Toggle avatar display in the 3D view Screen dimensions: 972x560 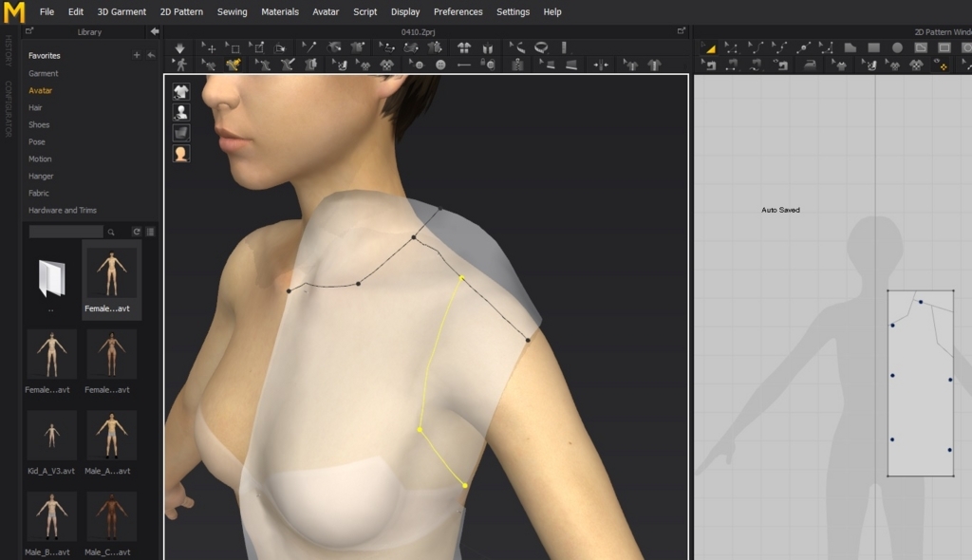181,112
